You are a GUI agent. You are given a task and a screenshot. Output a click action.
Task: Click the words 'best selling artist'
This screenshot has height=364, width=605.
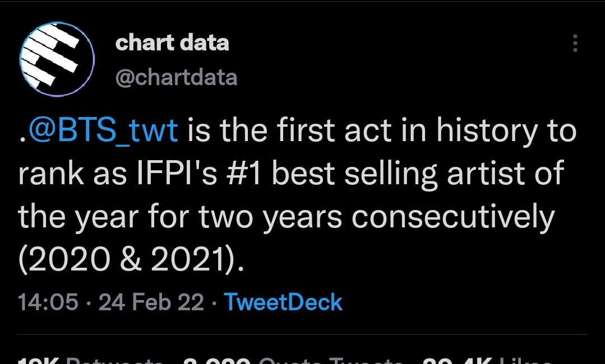tap(392, 174)
